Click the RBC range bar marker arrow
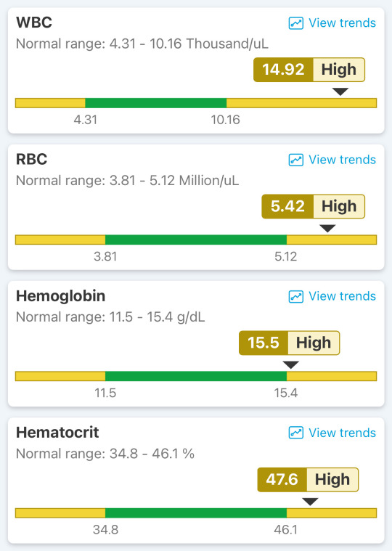392x551 pixels. [x=327, y=229]
